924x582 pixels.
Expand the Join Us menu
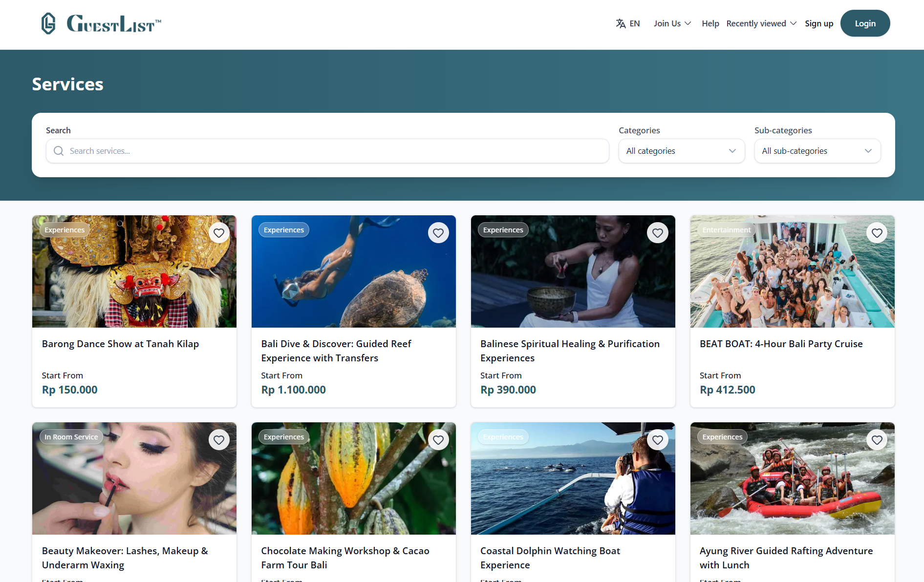coord(672,23)
